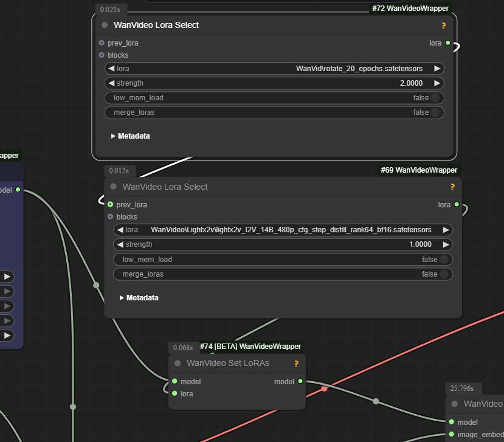Select node #69 title WanVideo Lora Select
Viewport: 504px width, 442px height.
click(165, 187)
